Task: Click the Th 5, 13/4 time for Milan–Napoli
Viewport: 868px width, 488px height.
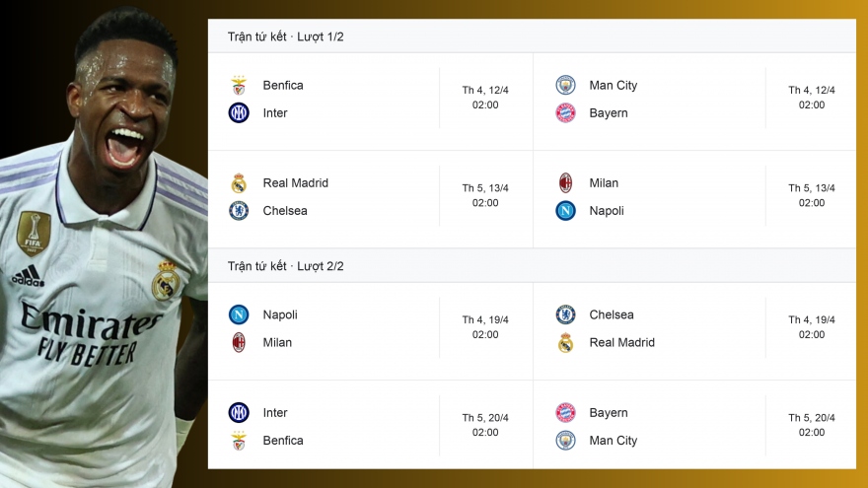Action: coord(812,195)
